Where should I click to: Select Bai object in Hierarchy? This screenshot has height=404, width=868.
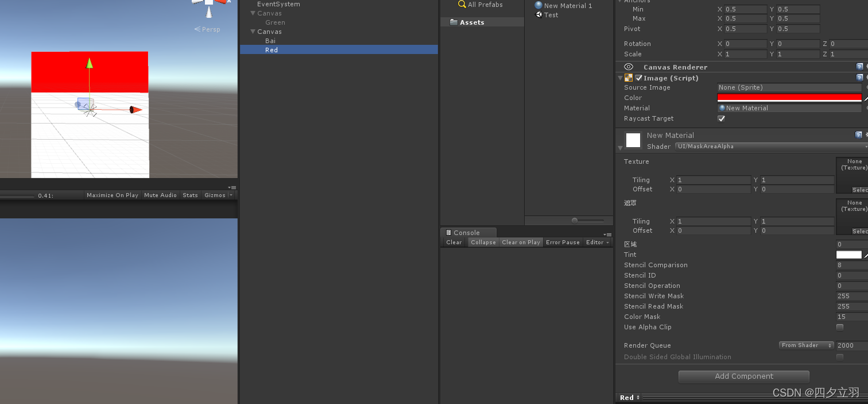270,41
